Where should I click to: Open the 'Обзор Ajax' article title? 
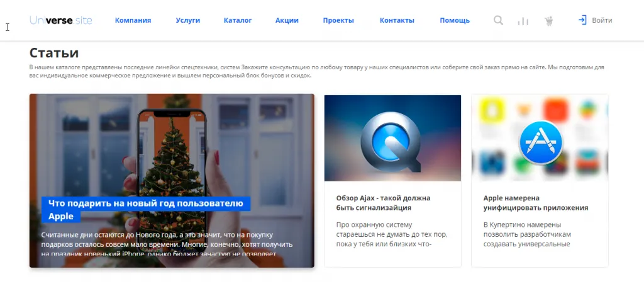[x=383, y=203]
